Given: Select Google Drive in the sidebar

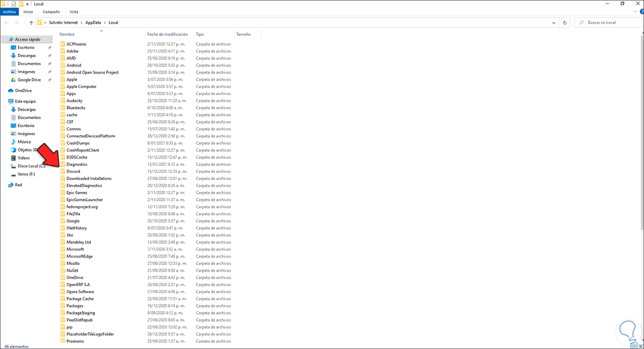Looking at the screenshot, I should click(x=24, y=79).
